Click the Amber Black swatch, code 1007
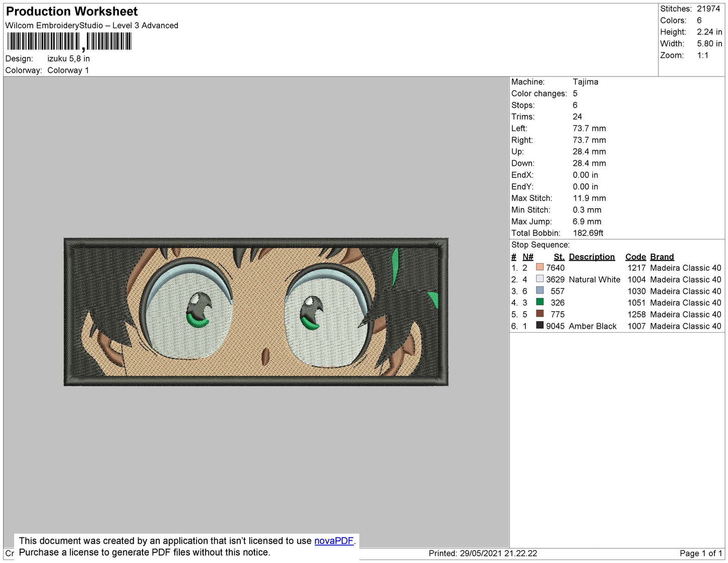728x563 pixels. coord(540,325)
